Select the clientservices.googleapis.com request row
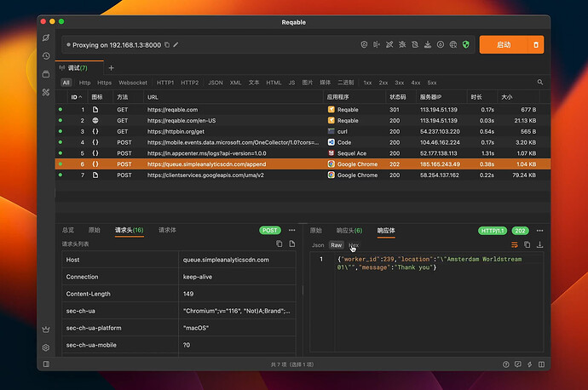 (303, 175)
